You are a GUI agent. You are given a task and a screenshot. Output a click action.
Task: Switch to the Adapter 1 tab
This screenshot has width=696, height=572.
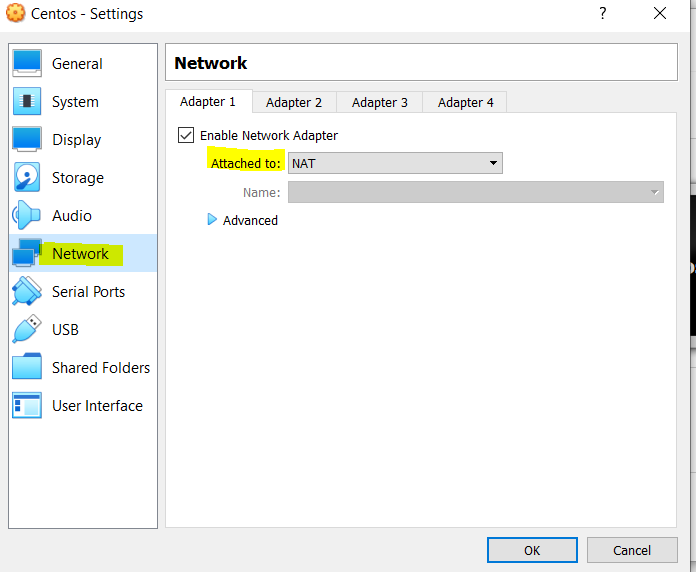click(209, 102)
